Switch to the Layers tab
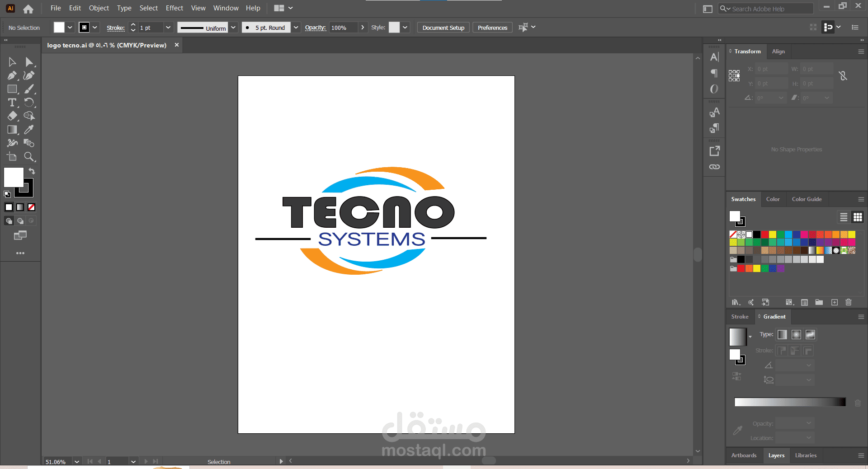Viewport: 868px width, 469px height. [x=776, y=455]
